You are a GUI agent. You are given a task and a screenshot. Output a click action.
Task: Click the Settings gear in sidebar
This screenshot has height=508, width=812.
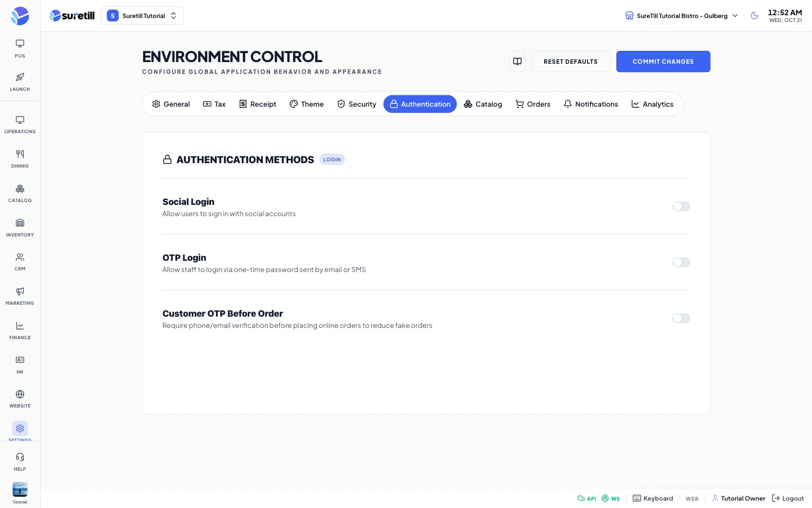tap(20, 428)
